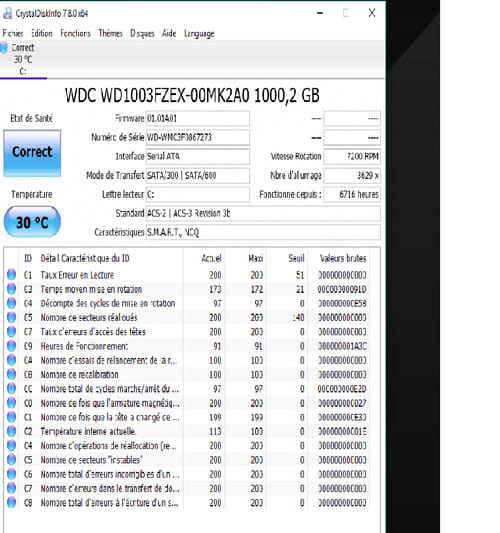Click the Mode de Transfert field
This screenshot has width=500, height=533.
tap(198, 175)
